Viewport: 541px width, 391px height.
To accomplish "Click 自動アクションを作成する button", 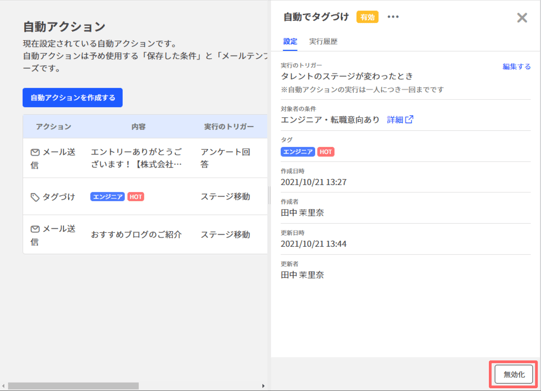I will [73, 98].
